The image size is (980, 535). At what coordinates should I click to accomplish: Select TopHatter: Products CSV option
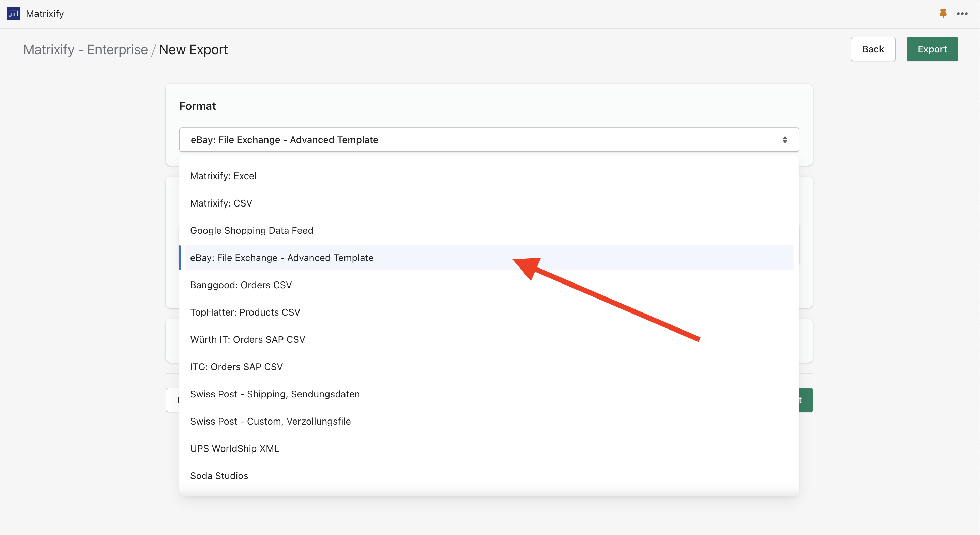tap(245, 312)
